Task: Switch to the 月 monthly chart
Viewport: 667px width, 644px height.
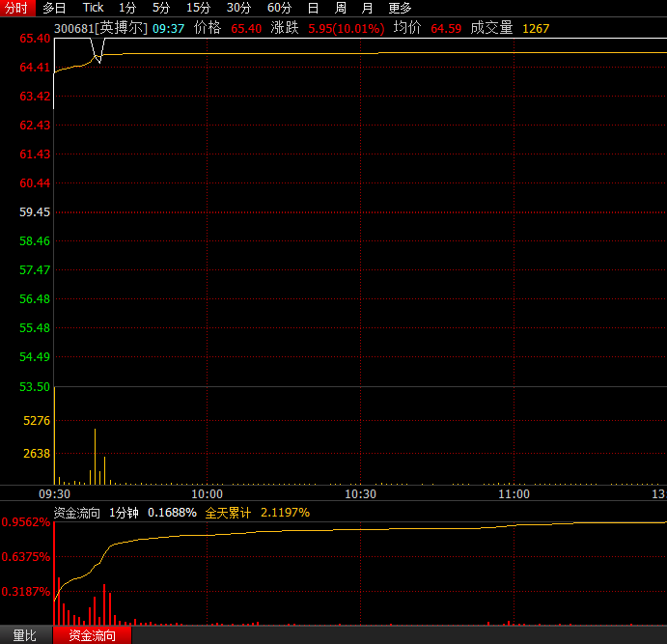Action: (x=367, y=8)
